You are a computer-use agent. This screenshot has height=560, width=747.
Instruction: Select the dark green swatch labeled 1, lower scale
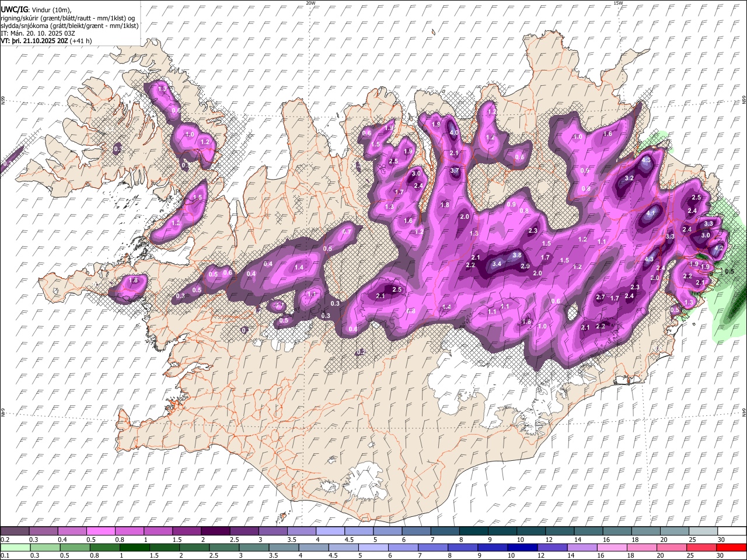(135, 547)
